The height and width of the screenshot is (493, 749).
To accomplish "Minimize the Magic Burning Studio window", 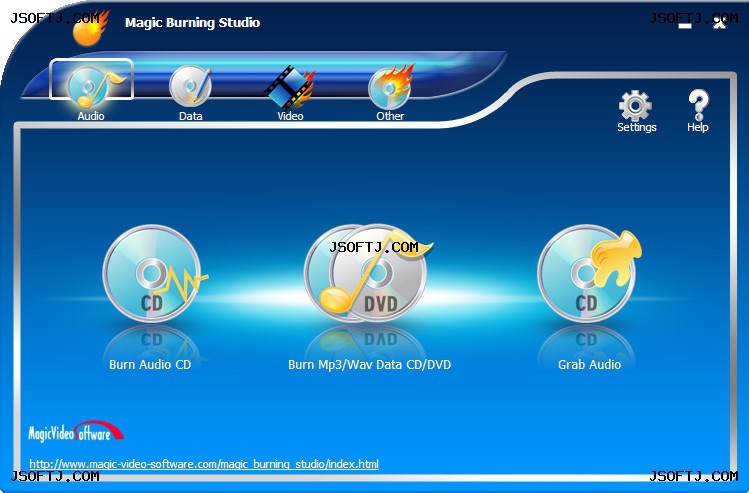I will [x=685, y=24].
